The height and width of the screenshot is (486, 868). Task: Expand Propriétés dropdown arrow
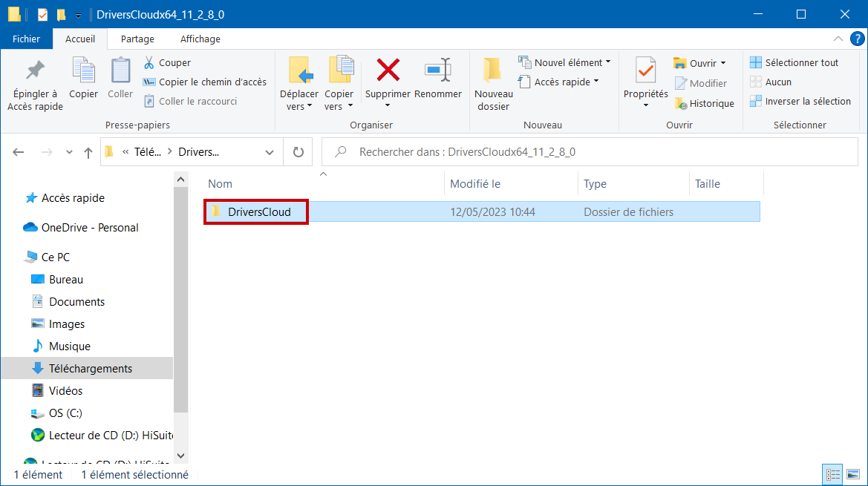pos(645,105)
